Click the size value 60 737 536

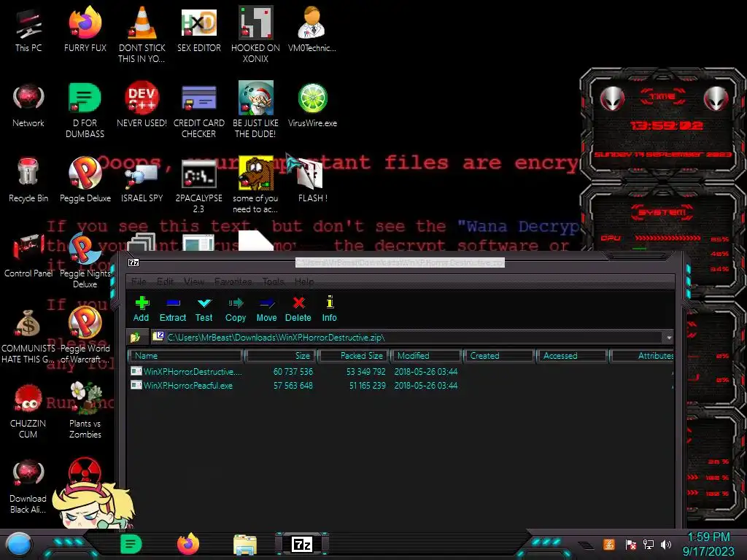pos(293,371)
